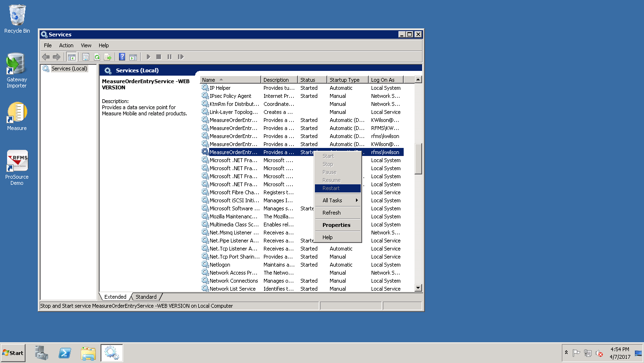Sort services by the Name column header
Screen dimensions: 644x363
point(230,80)
